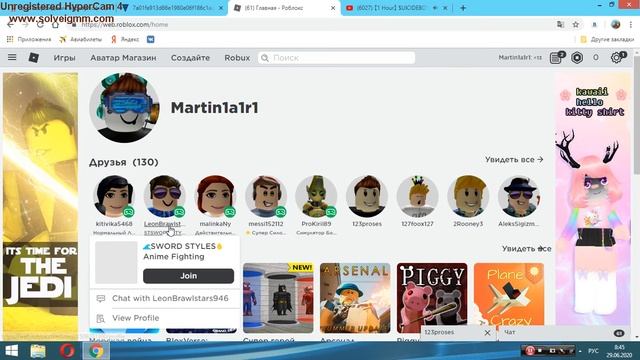Open the Windows Start button
The height and width of the screenshot is (360, 640).
(11, 351)
